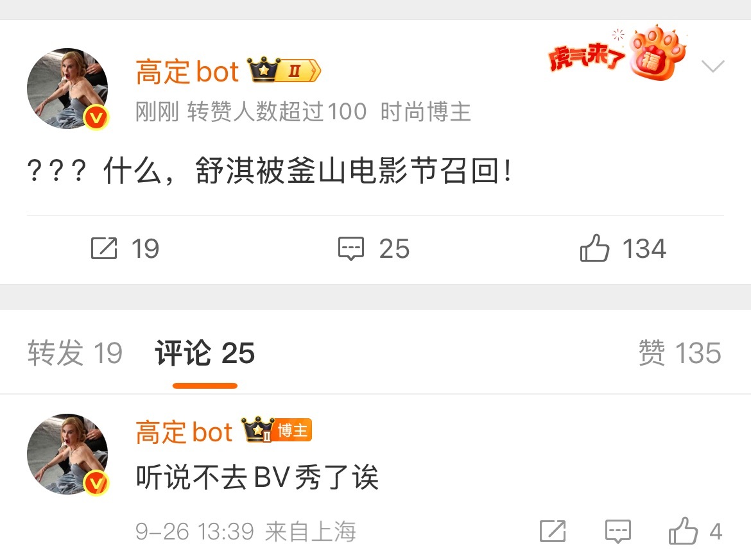Tap the repost icon on the main post
Screen dimensions: 751x560
click(x=104, y=248)
